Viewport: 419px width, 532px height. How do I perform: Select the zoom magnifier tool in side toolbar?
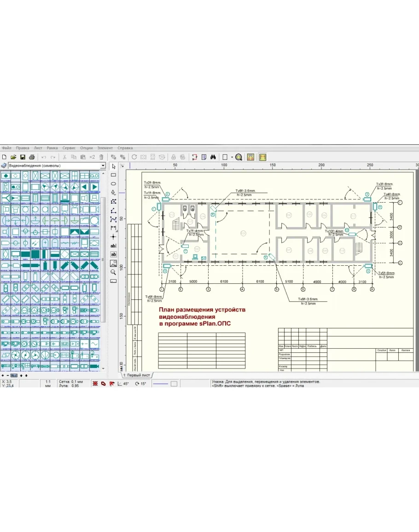pos(113,272)
